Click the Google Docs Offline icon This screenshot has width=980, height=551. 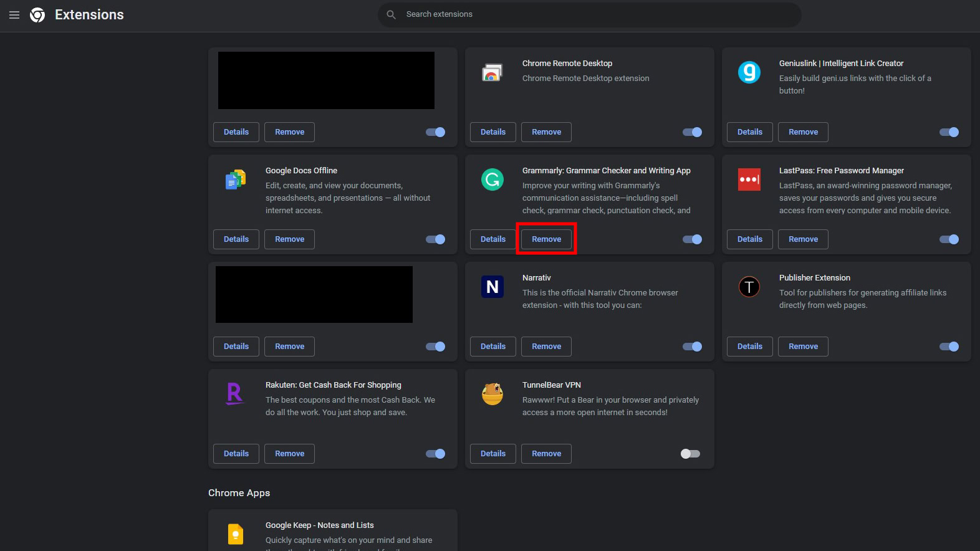pyautogui.click(x=236, y=180)
